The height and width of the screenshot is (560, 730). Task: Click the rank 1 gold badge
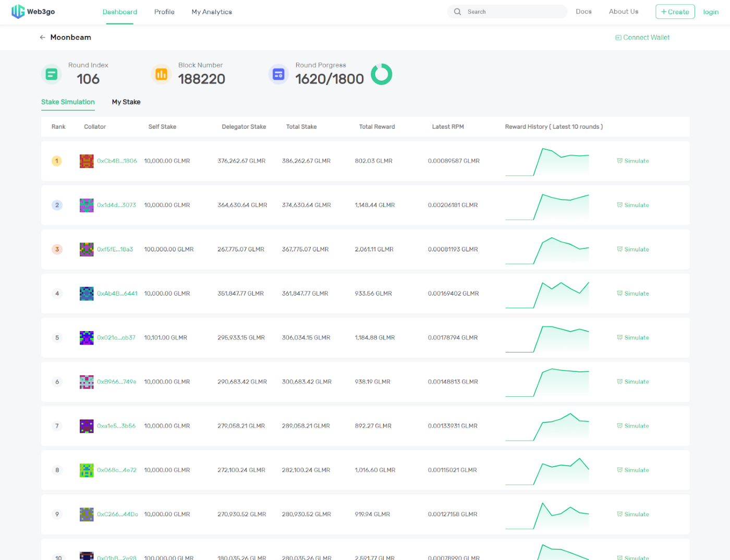coord(57,161)
